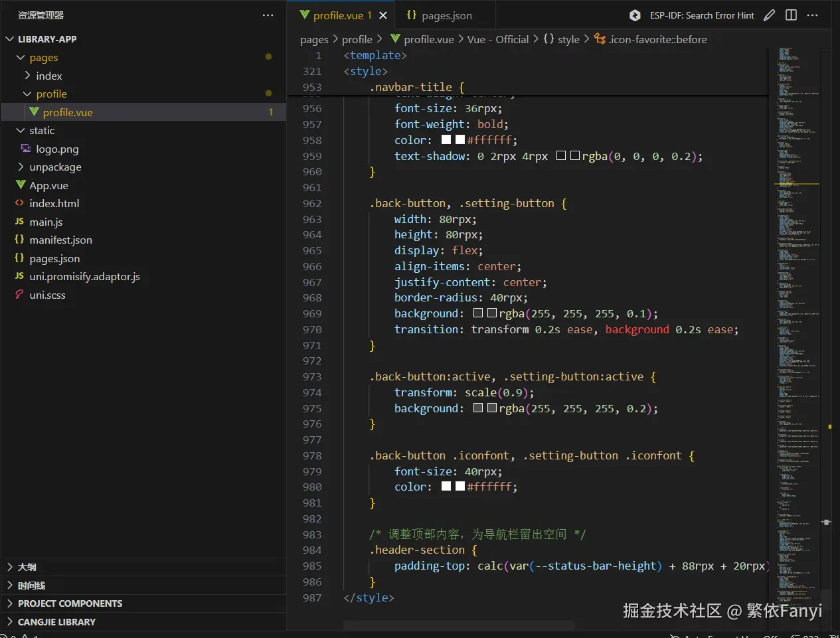Switch to the pages.json tab
840x638 pixels.
click(446, 15)
